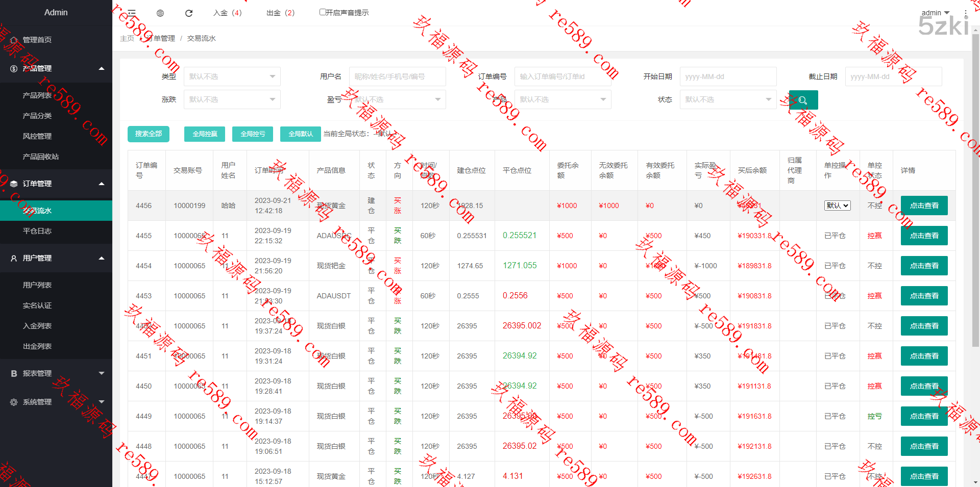The height and width of the screenshot is (487, 980).
Task: Open the 类型 dropdown filter
Action: point(232,76)
